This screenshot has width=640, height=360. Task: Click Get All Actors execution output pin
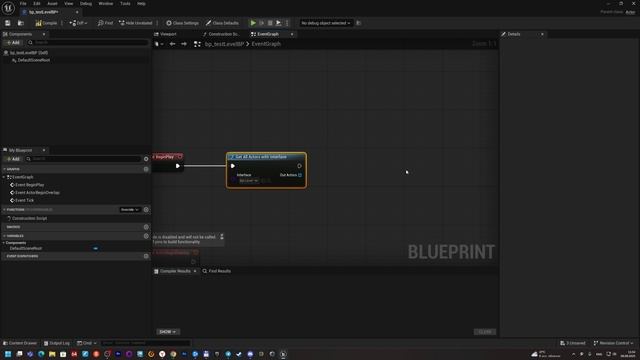coord(299,166)
